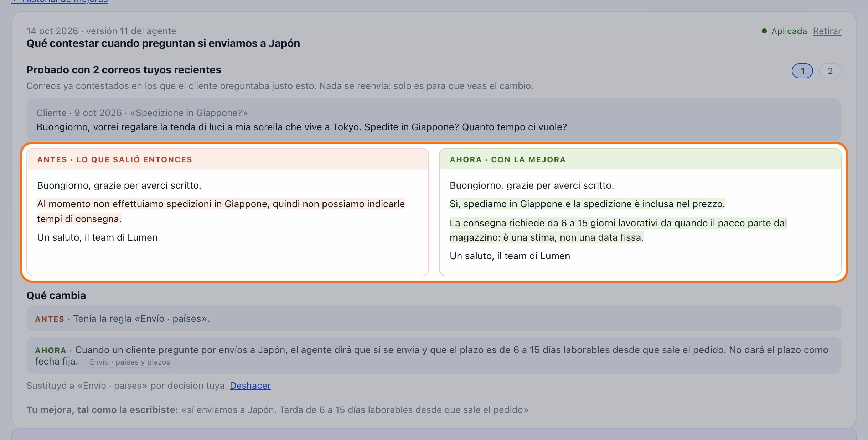
Task: Select test email page 1
Action: [x=802, y=71]
